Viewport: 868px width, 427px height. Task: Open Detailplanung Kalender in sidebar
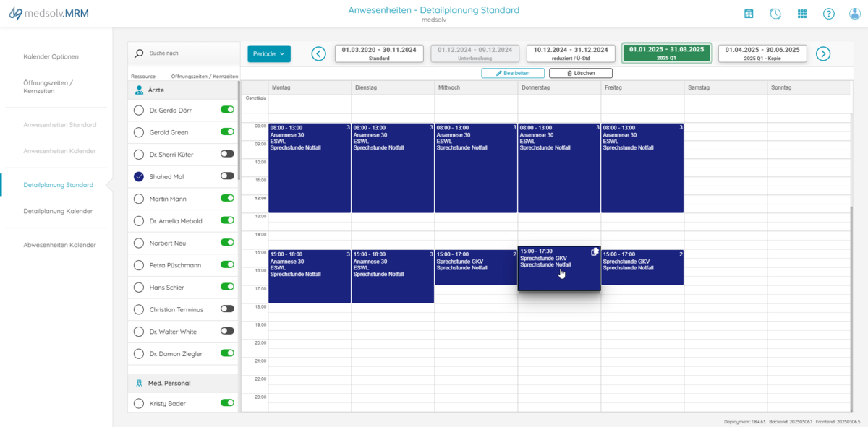tap(58, 211)
